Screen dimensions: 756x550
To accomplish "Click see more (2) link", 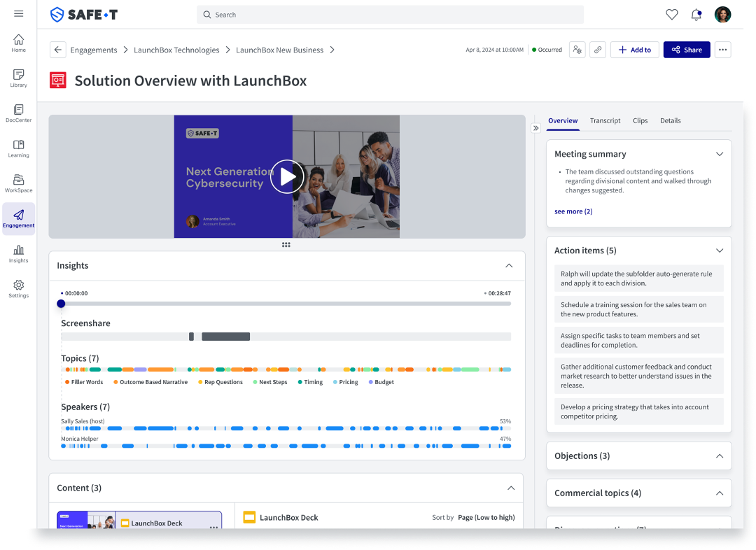I will 573,211.
